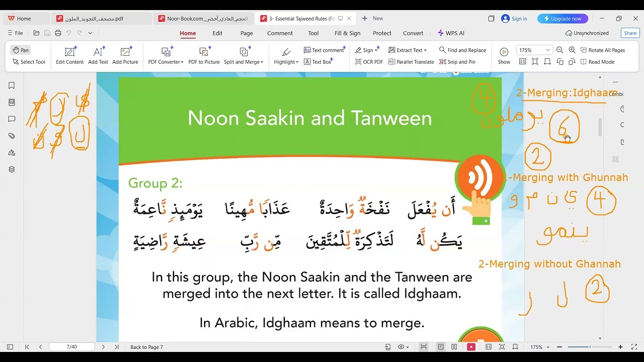644x362 pixels.
Task: Switch to the Edit ribbon tab
Action: coord(217,33)
